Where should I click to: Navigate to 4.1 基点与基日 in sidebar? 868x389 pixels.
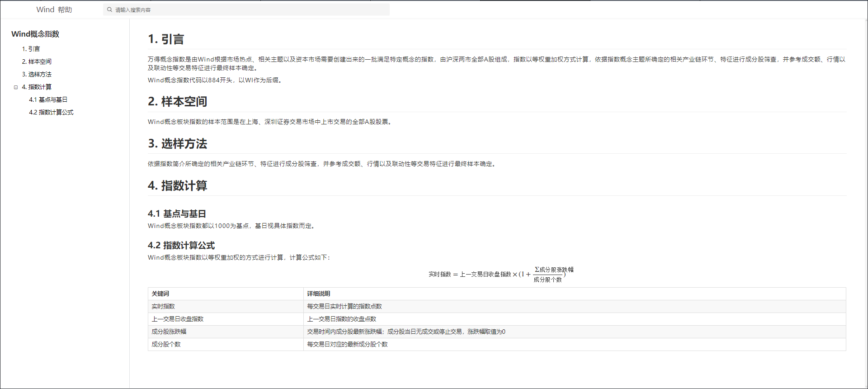[48, 100]
